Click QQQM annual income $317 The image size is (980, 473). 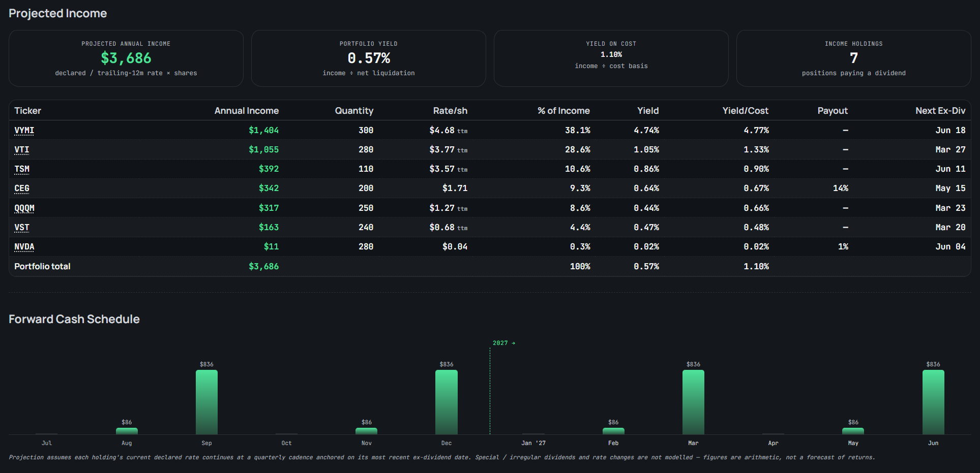[269, 208]
